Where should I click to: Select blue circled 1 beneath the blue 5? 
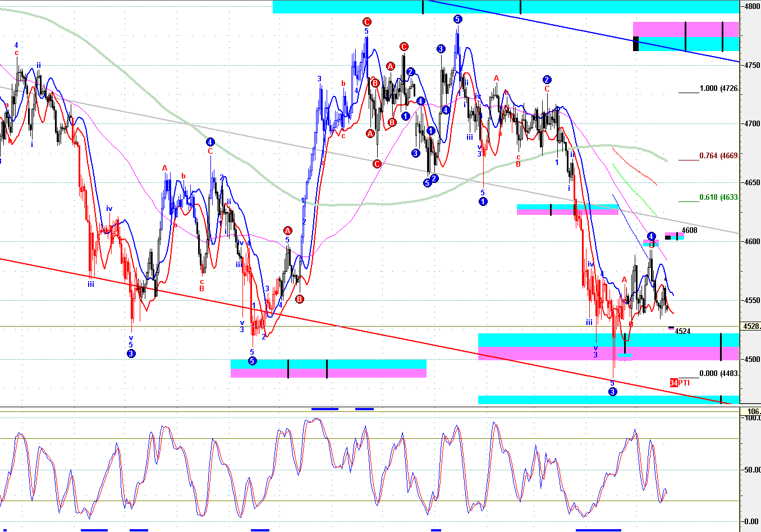pos(483,201)
